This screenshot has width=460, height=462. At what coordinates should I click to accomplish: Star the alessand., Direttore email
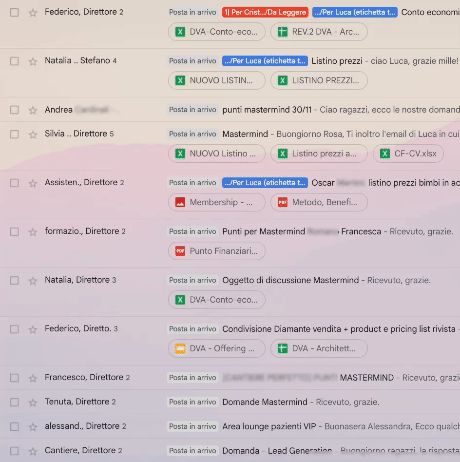(33, 427)
